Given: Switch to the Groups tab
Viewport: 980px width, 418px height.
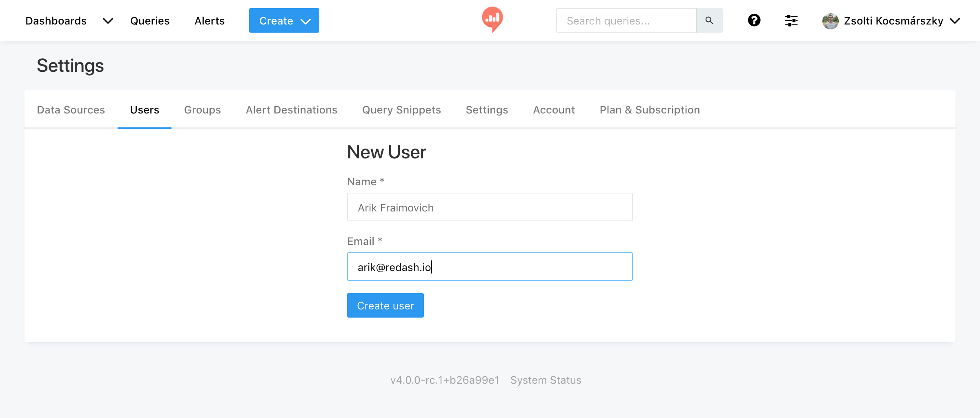Looking at the screenshot, I should 202,110.
